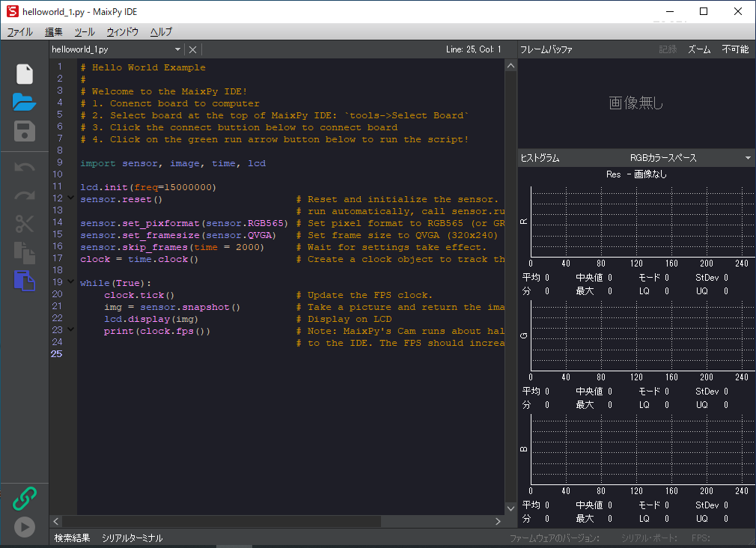Connect the board with green link icon
756x548 pixels.
pos(25,499)
